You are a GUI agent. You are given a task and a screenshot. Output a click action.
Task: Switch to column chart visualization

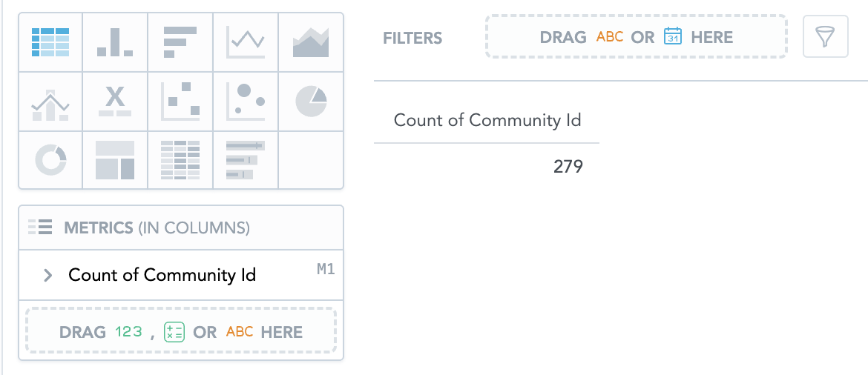[x=115, y=42]
